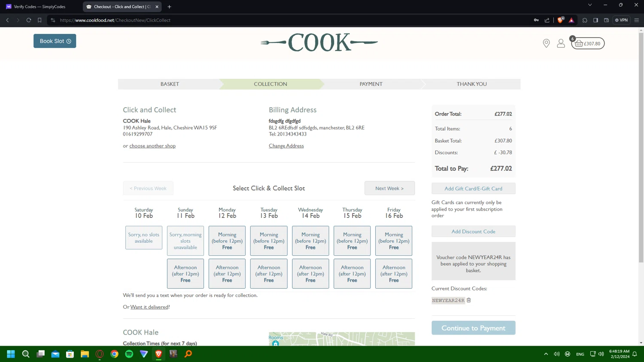Open Spotify from taskbar
The height and width of the screenshot is (362, 644).
129,354
